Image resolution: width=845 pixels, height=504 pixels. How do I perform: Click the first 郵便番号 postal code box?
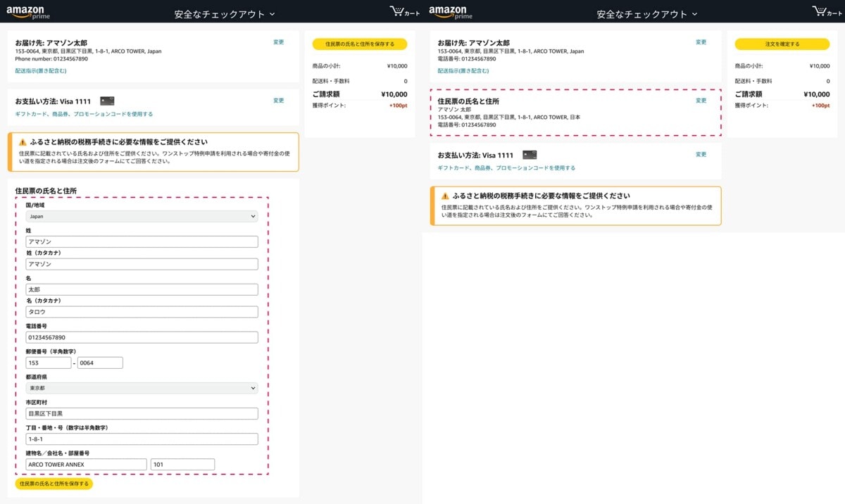48,362
